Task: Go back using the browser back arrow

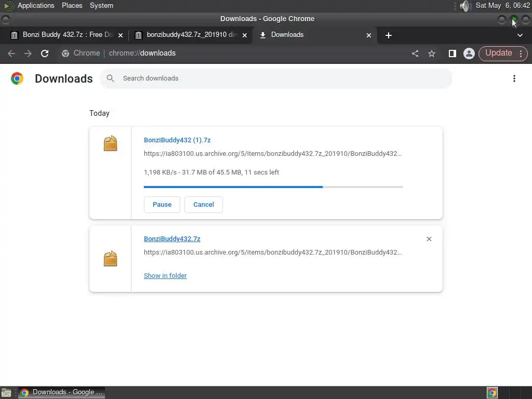Action: (x=11, y=54)
